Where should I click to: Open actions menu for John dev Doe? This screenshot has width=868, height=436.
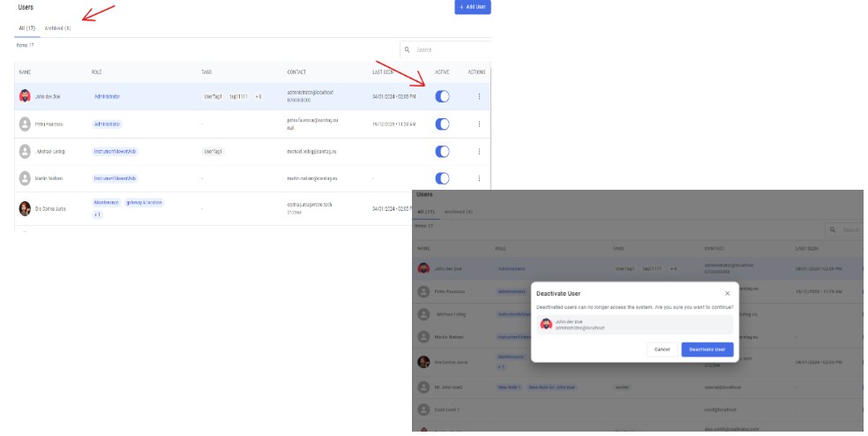(479, 96)
